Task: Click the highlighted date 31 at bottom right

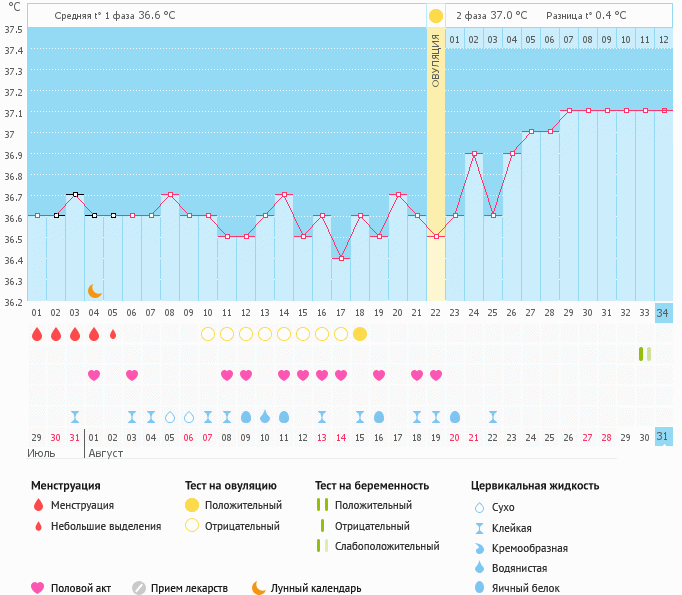Action: tap(662, 437)
